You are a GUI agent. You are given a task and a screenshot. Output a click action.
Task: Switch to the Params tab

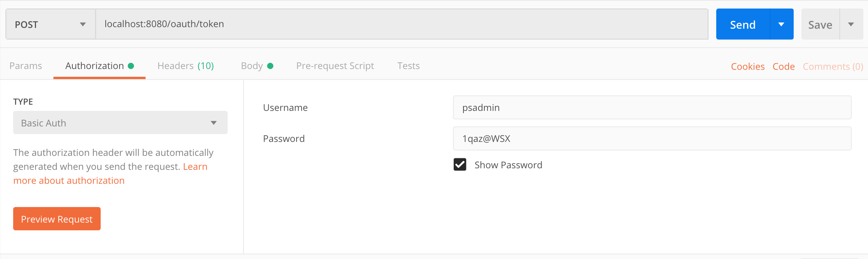tap(26, 66)
